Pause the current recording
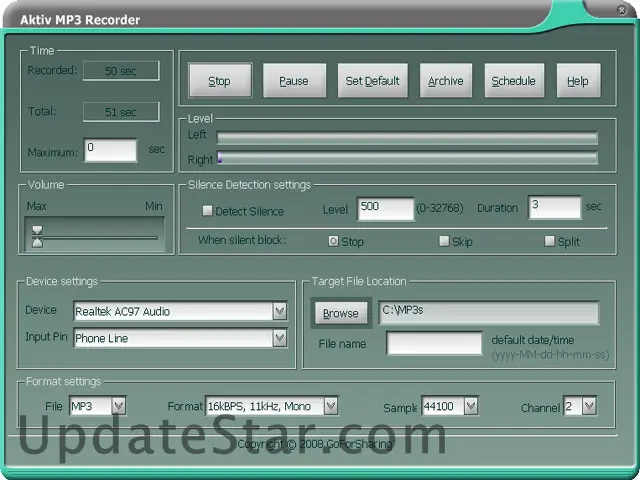The image size is (640, 480). point(294,80)
